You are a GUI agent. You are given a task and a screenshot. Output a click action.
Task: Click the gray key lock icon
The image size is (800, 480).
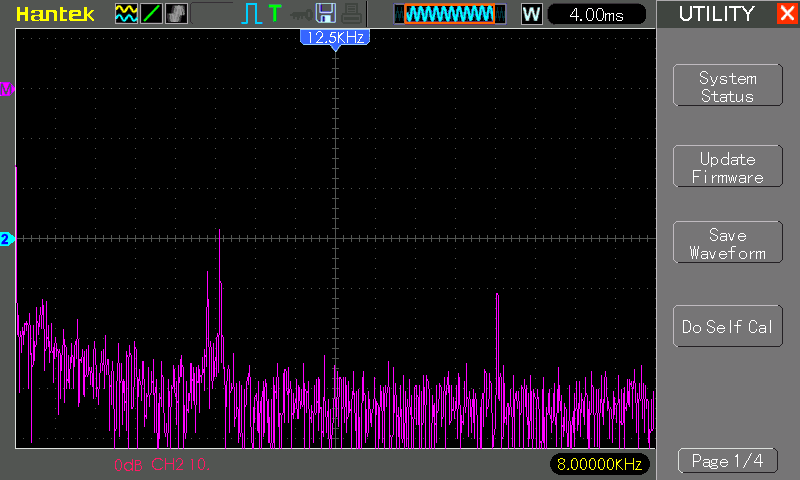[x=301, y=15]
